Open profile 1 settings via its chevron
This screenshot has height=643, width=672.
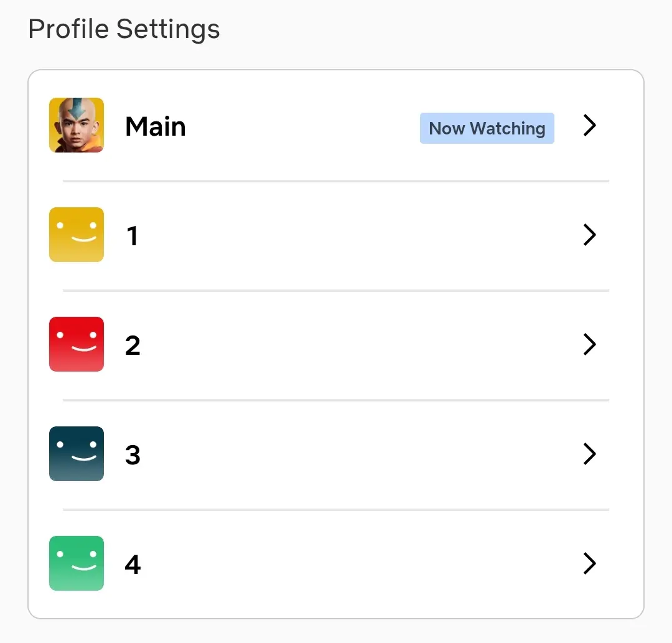coord(590,235)
